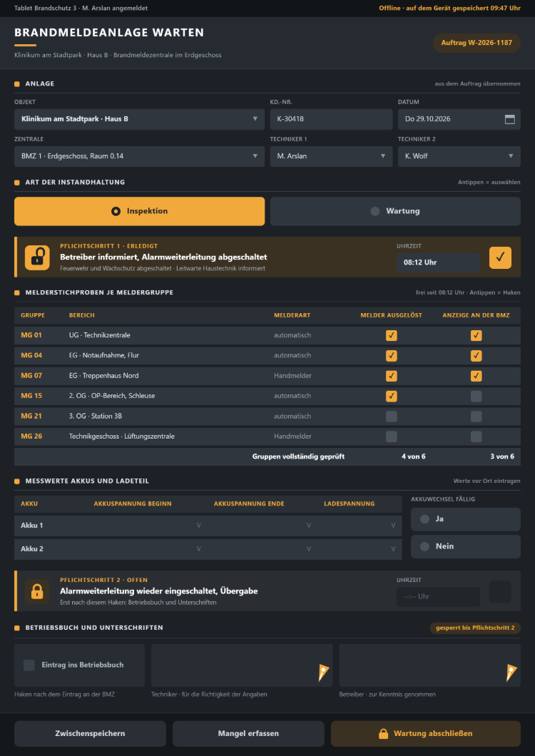Screen dimensions: 535x756
Task: Toggle Anzeige an der BMZ for MG 01
Action: point(476,336)
